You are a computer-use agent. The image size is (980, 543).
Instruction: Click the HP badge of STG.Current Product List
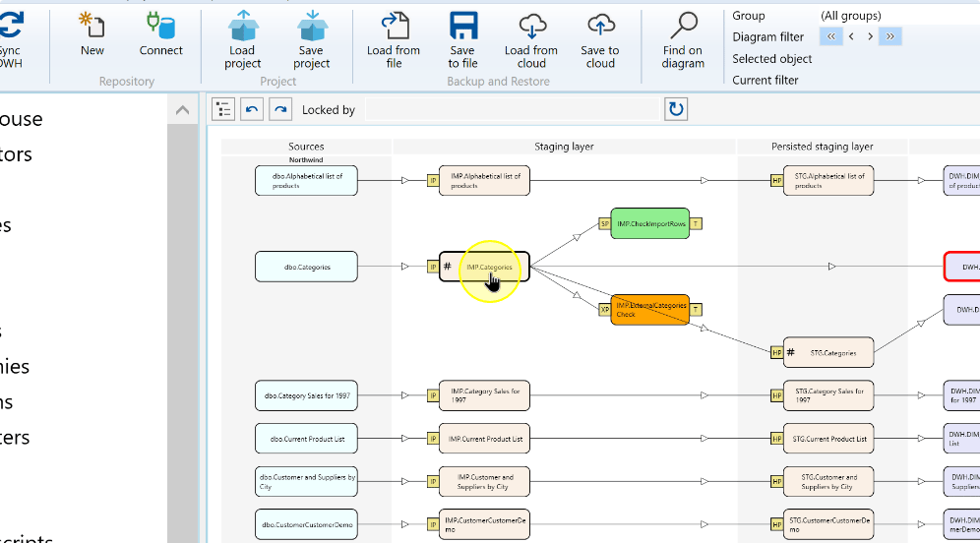click(777, 439)
